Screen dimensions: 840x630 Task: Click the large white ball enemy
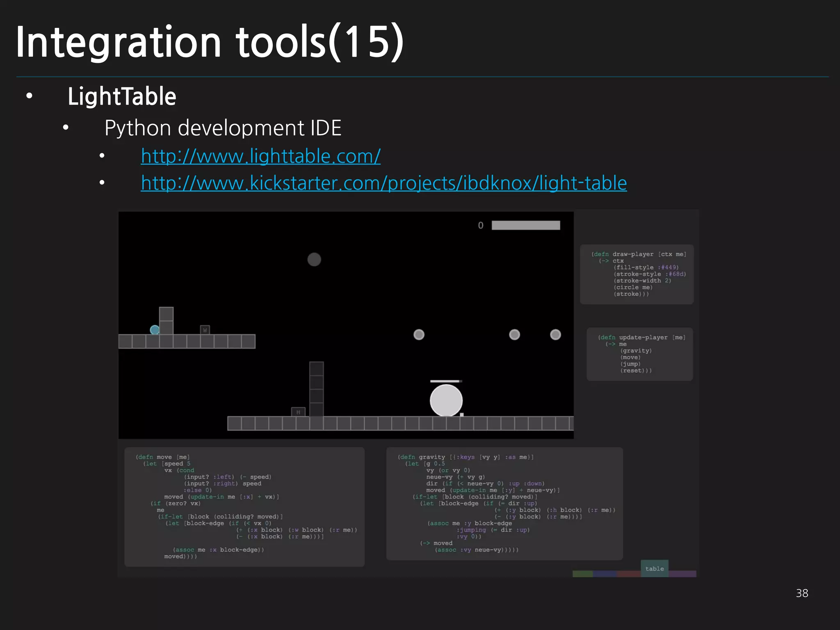point(446,400)
